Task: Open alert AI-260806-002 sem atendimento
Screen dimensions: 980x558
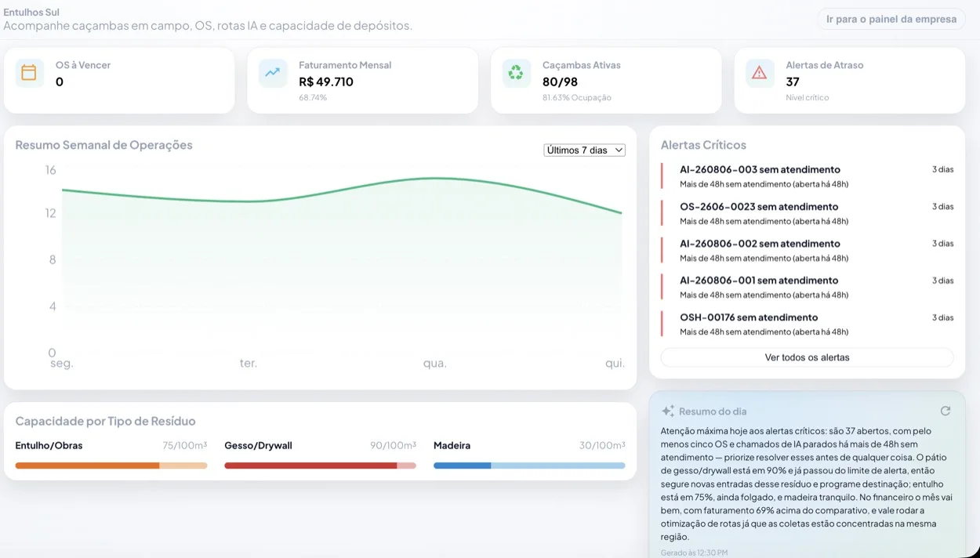Action: 808,250
